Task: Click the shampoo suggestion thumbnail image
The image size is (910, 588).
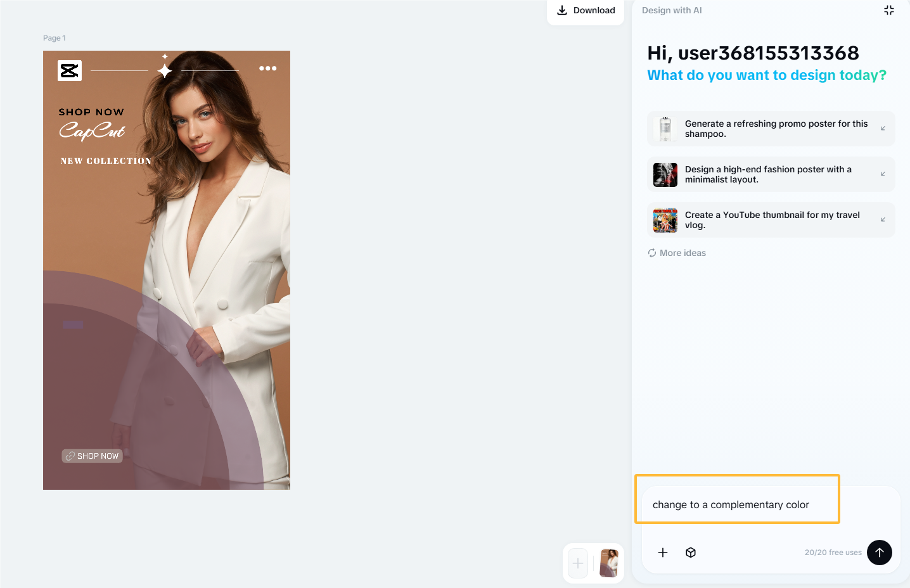Action: 665,129
